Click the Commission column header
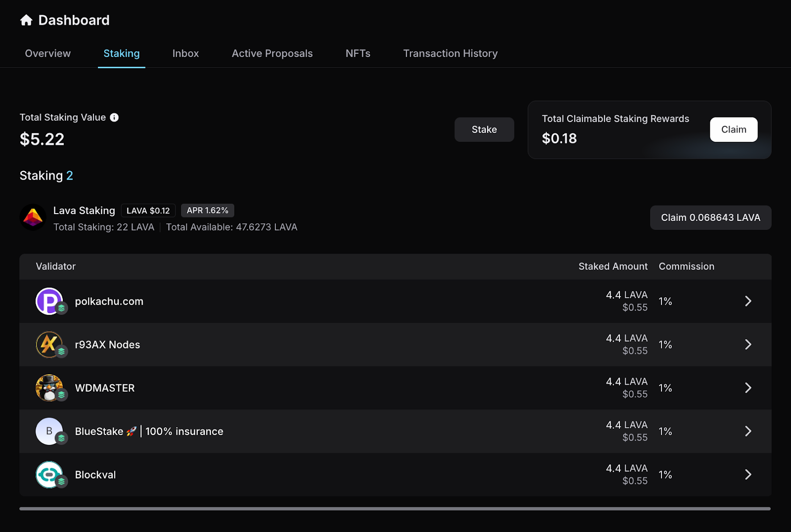791x532 pixels. pyautogui.click(x=687, y=266)
